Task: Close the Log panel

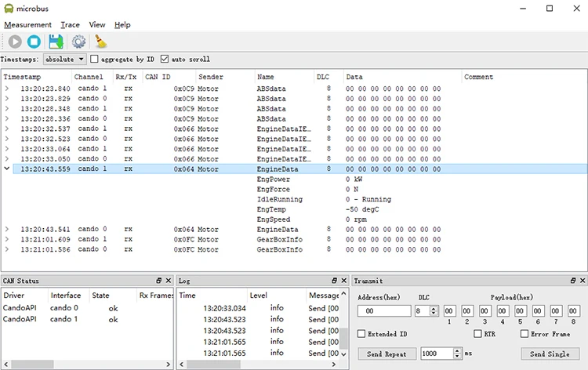Action: click(x=344, y=281)
